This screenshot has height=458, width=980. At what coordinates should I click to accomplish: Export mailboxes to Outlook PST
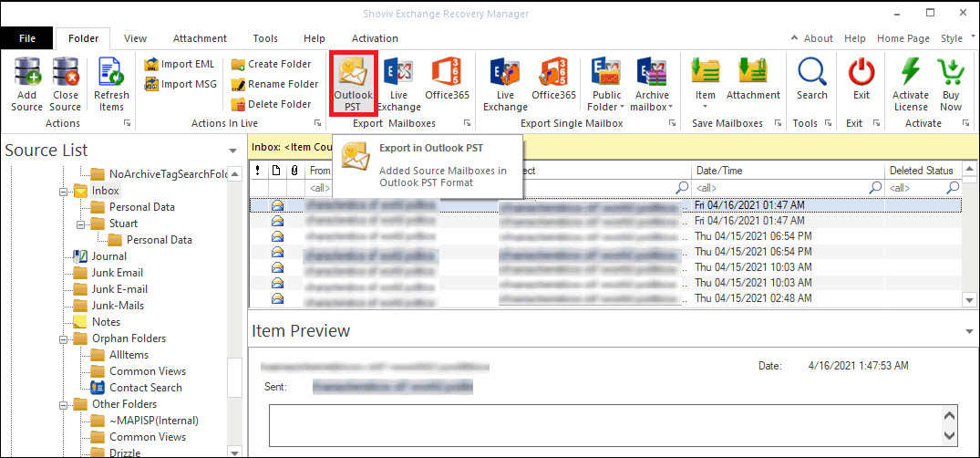tap(353, 84)
